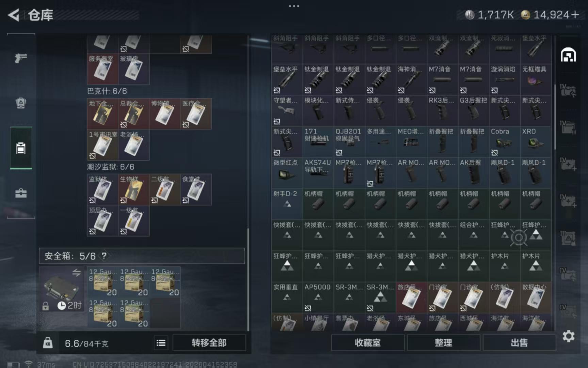Click the safe box question mark help
Image resolution: width=588 pixels, height=368 pixels.
click(104, 256)
